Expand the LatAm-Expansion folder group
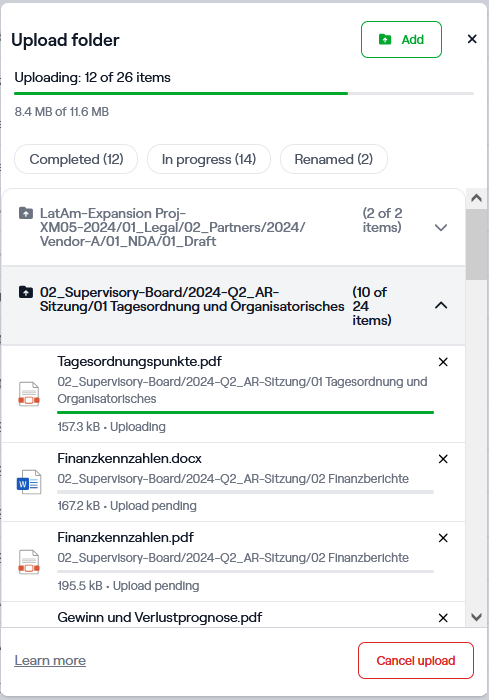489x700 pixels. coord(441,228)
